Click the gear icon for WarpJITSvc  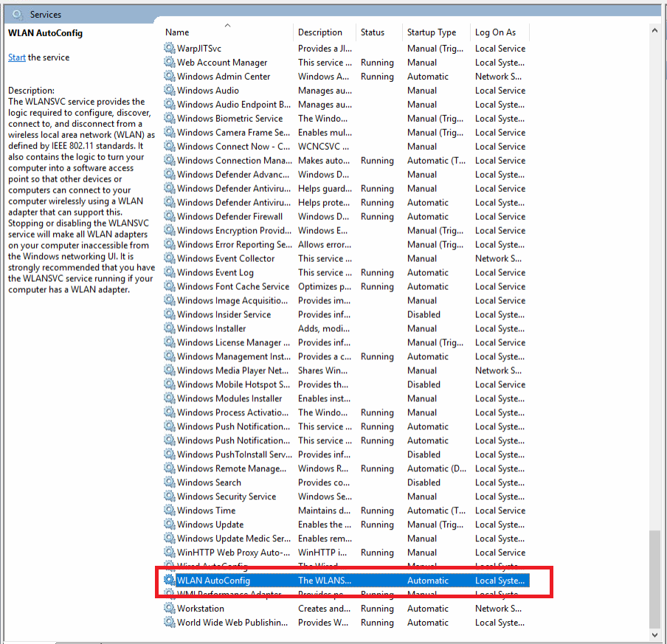click(169, 48)
